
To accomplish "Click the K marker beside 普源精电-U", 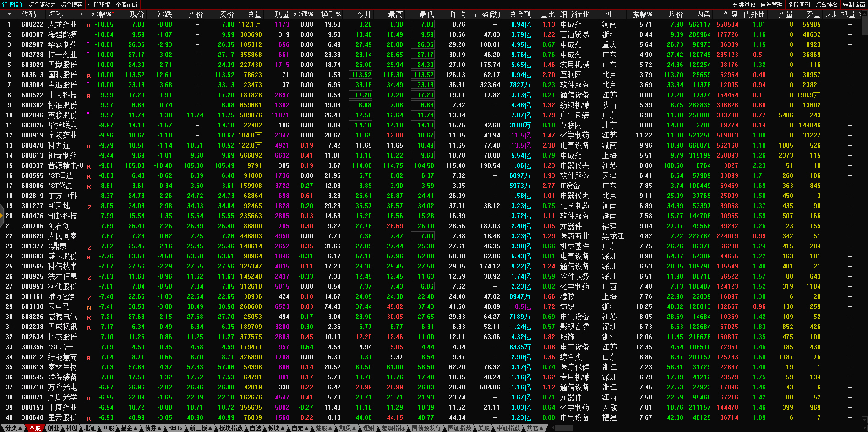I will 89,167.
